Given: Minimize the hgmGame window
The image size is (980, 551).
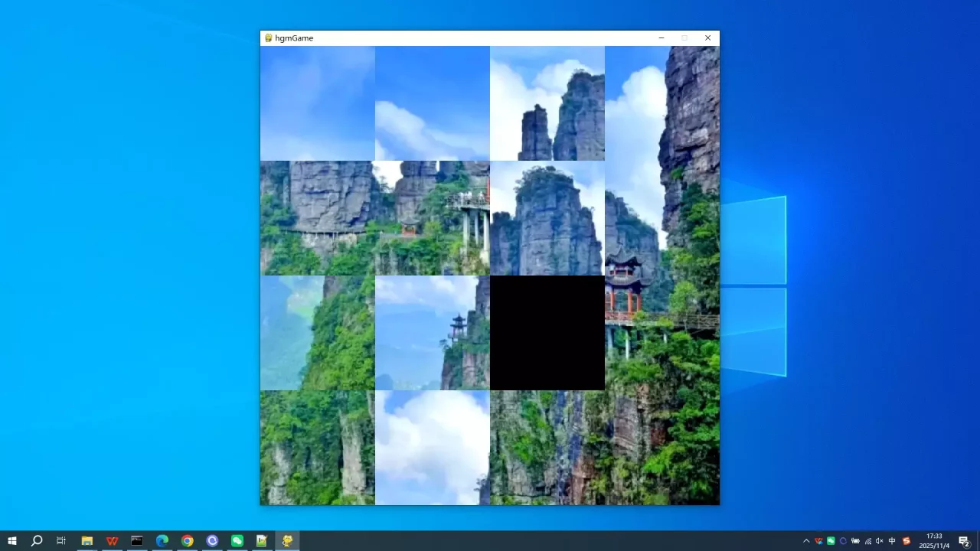Looking at the screenshot, I should [661, 37].
